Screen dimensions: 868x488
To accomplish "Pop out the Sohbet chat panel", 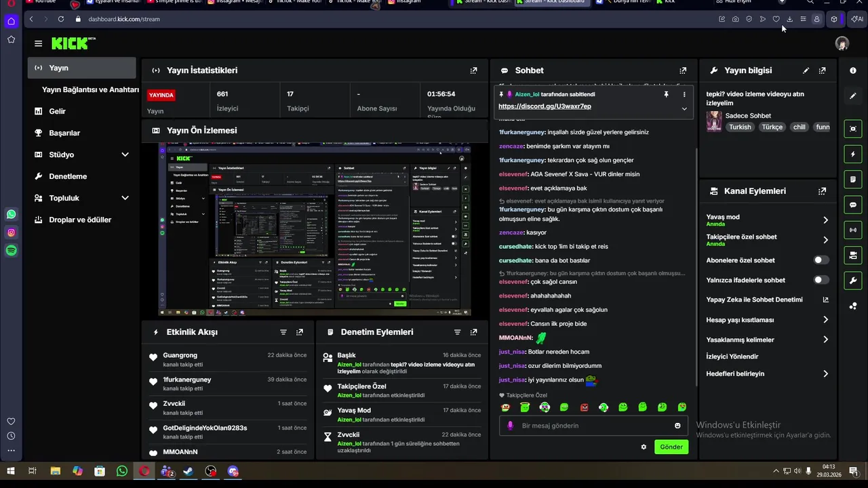I will click(683, 70).
